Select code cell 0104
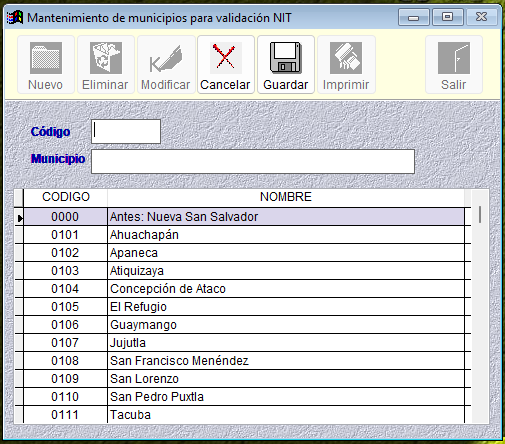The image size is (505, 444). (65, 289)
